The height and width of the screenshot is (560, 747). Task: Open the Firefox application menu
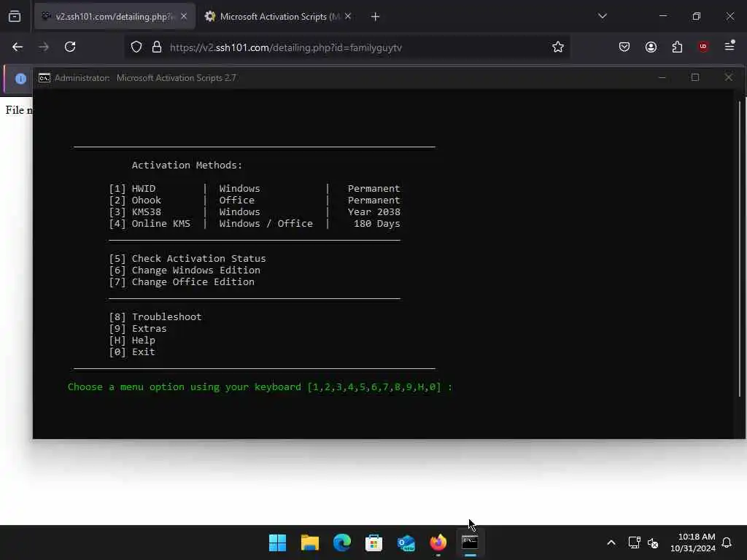tap(729, 46)
